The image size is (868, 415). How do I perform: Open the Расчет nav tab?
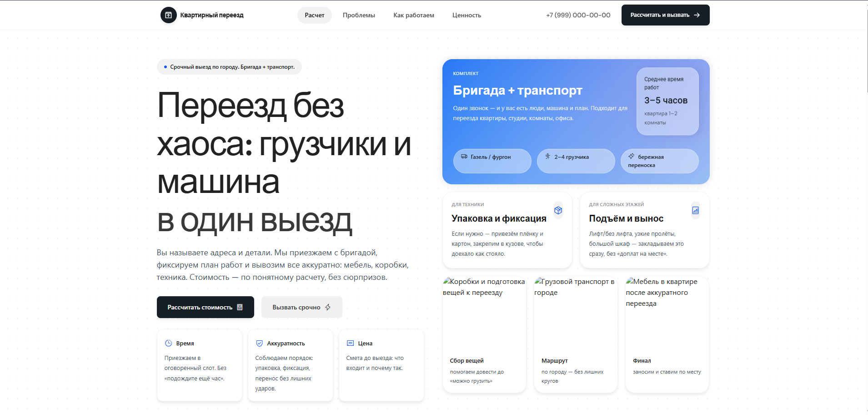pyautogui.click(x=315, y=15)
